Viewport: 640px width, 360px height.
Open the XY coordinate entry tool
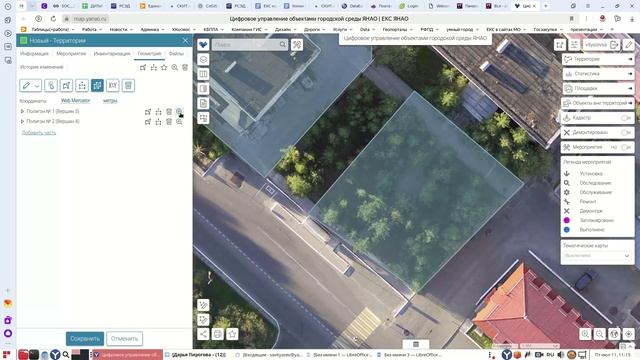[113, 85]
